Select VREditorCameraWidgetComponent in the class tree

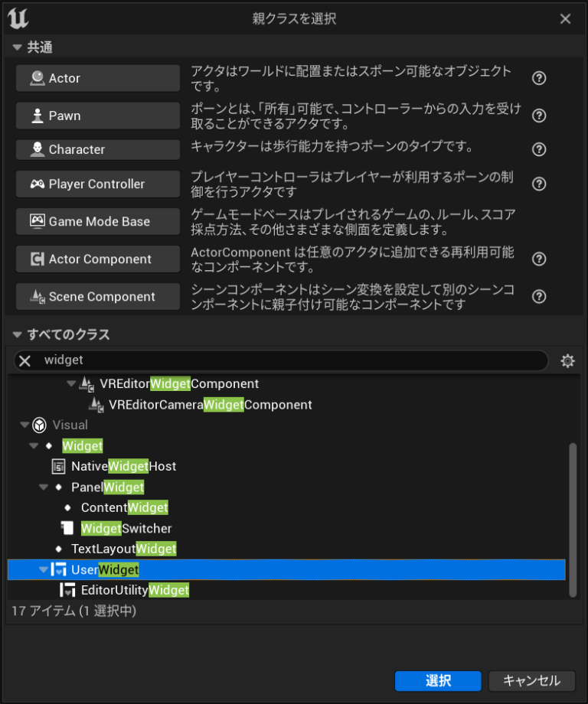[x=211, y=405]
